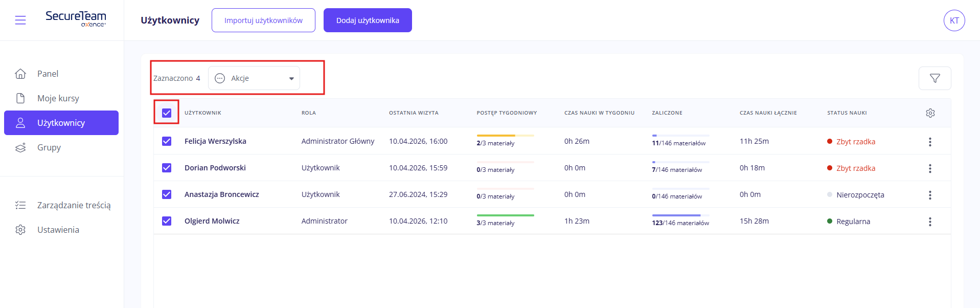Deselect Olgierd Molwicz's checkbox
980x308 pixels.
click(167, 221)
